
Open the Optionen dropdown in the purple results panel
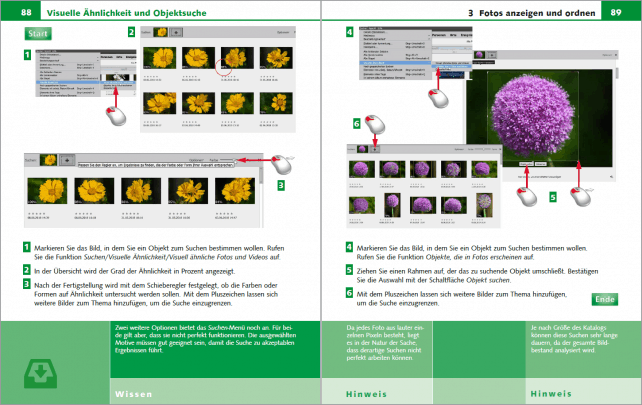coord(459,149)
